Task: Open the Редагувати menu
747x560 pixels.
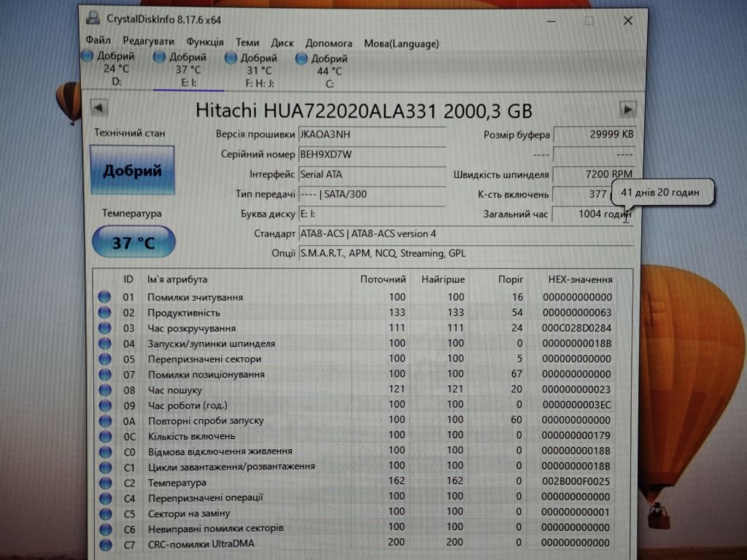Action: (x=148, y=41)
